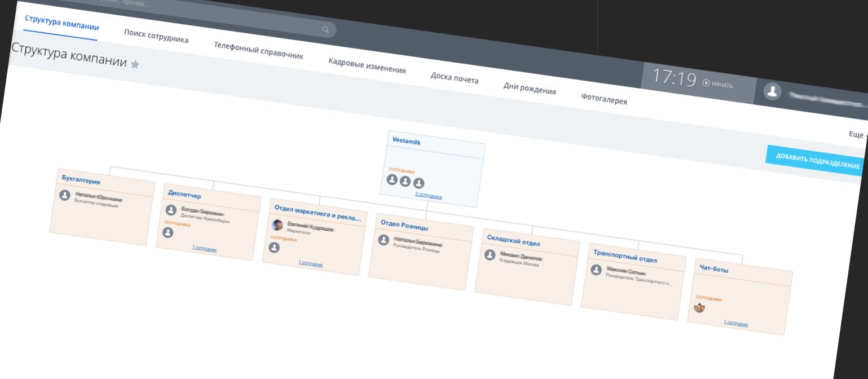Click head avatar in Транспортный отдел card
The image size is (868, 379).
[x=596, y=270]
